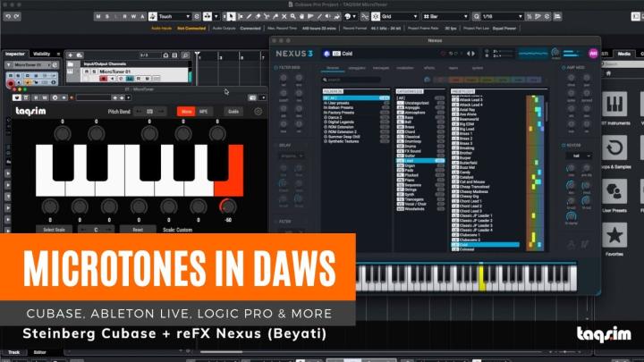
Task: Toggle Mono mode in taqsim plugin
Action: pos(186,112)
